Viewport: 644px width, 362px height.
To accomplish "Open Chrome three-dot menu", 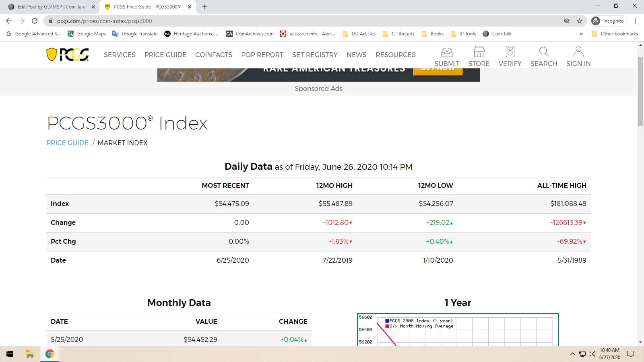I will coord(636,21).
